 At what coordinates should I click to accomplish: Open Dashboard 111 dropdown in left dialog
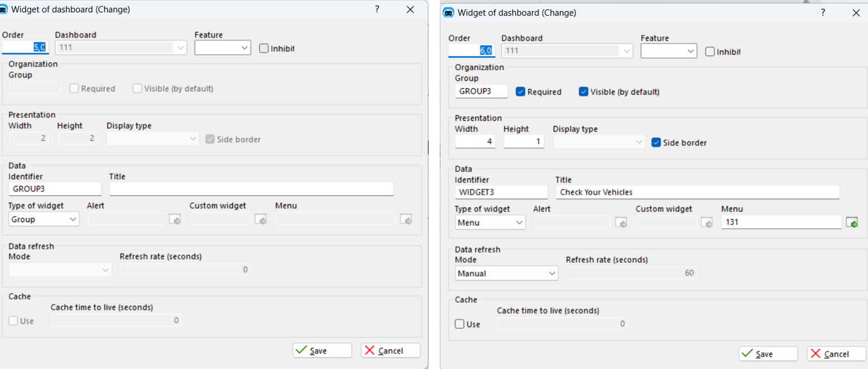pos(121,48)
